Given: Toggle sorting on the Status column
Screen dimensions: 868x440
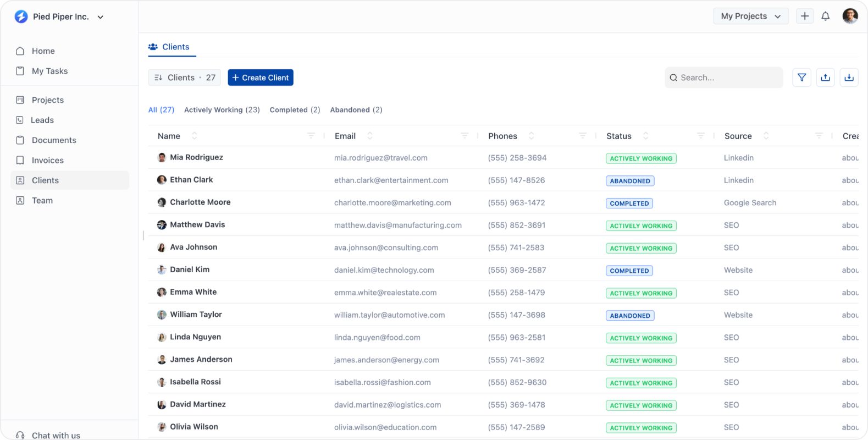Looking at the screenshot, I should tap(645, 136).
